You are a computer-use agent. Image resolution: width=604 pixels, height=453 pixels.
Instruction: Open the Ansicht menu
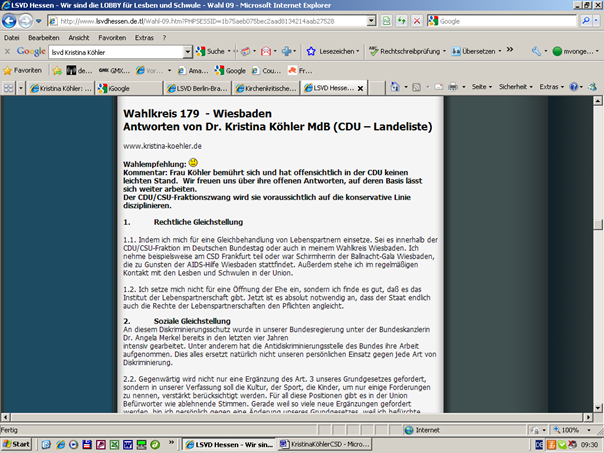(x=79, y=38)
